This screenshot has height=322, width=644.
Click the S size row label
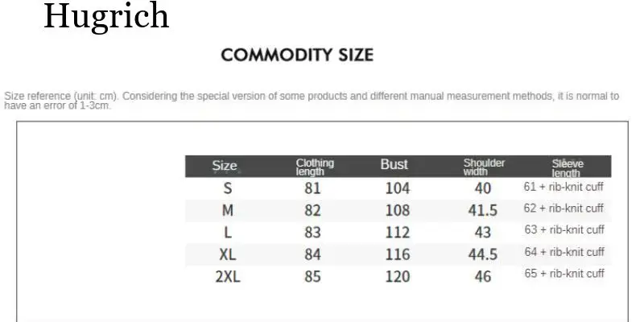coord(228,188)
